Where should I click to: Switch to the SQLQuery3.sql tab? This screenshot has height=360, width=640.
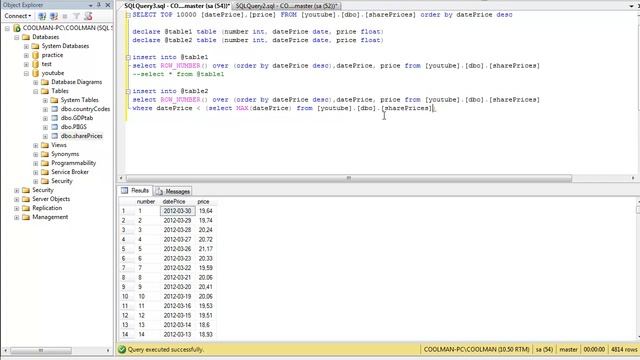[x=177, y=6]
